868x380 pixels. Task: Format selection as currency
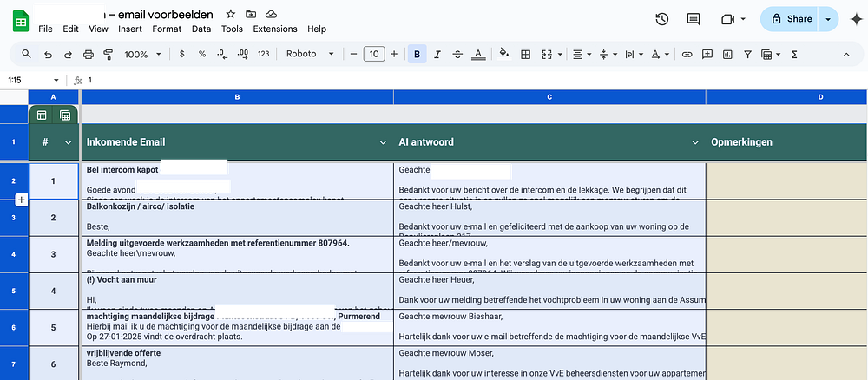pyautogui.click(x=182, y=54)
